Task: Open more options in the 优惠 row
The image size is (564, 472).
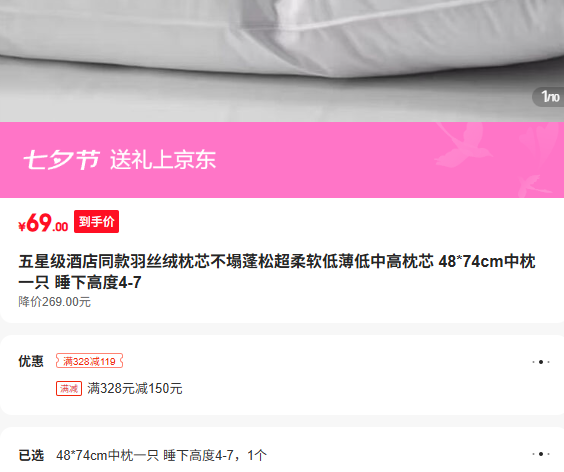Action: pos(541,362)
